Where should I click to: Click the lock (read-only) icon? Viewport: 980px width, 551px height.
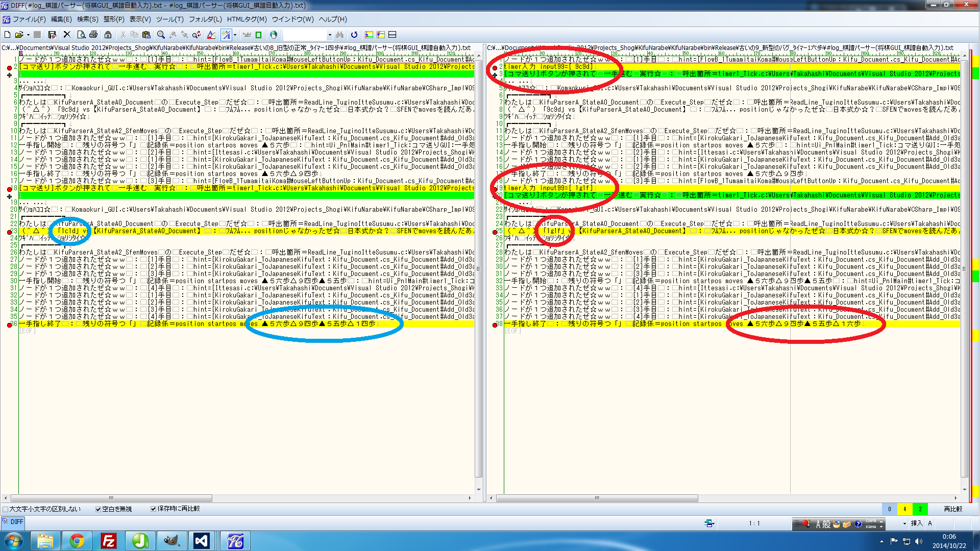pyautogui.click(x=108, y=35)
